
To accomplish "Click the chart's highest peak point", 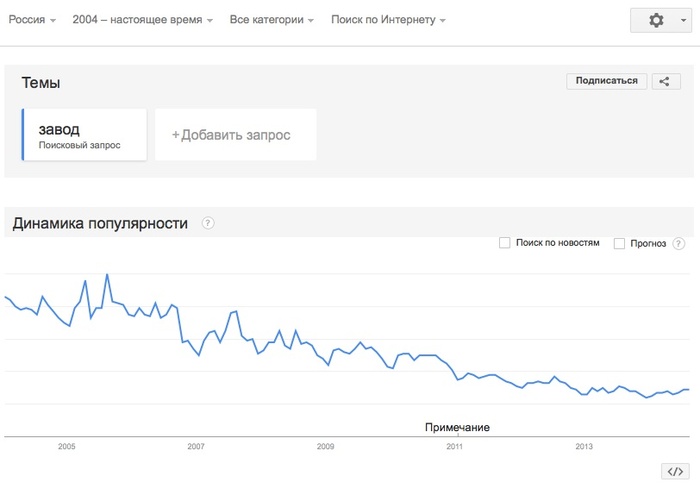I will (107, 274).
